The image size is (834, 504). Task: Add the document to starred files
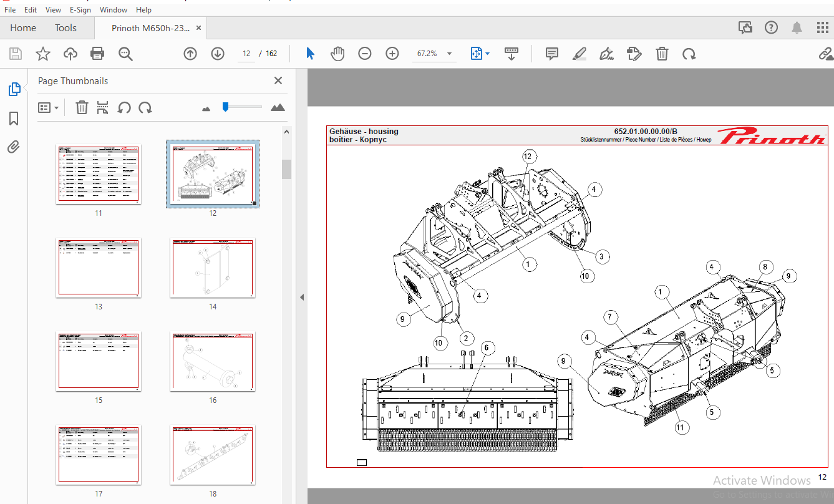pos(42,54)
